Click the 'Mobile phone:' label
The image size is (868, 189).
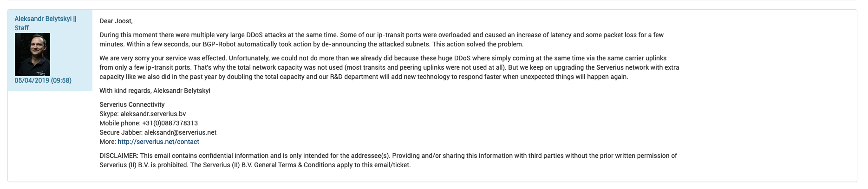(x=120, y=123)
